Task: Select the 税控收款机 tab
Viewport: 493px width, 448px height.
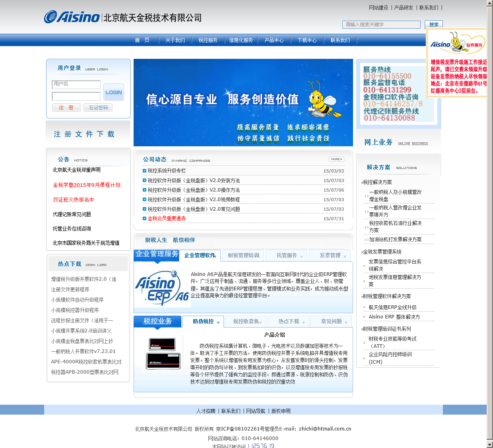Action: point(246,321)
